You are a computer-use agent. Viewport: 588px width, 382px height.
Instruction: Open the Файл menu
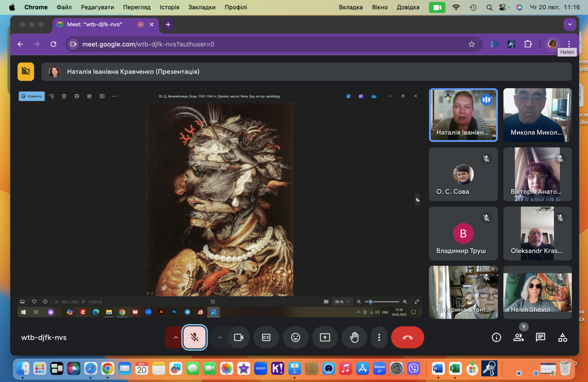[x=64, y=7]
